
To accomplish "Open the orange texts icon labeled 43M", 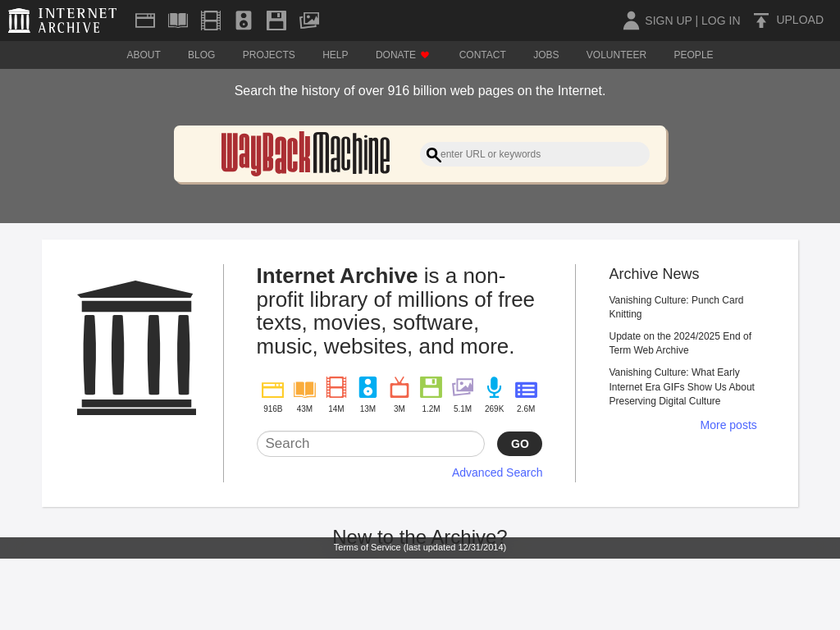I will point(304,389).
